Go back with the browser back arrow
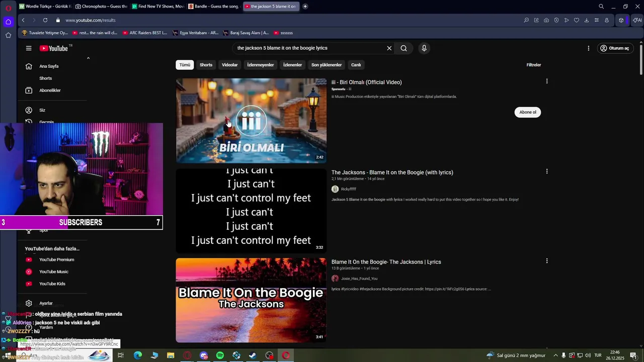The height and width of the screenshot is (362, 644). point(23,20)
